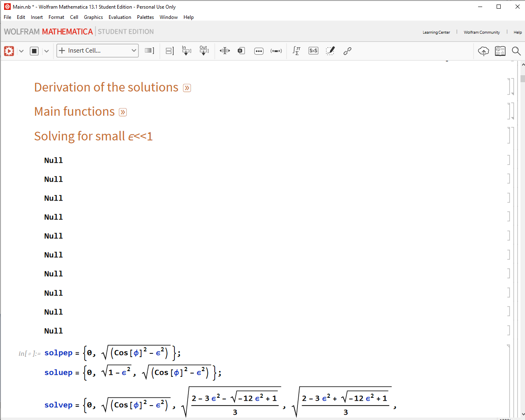Open the Help menu

(188, 17)
